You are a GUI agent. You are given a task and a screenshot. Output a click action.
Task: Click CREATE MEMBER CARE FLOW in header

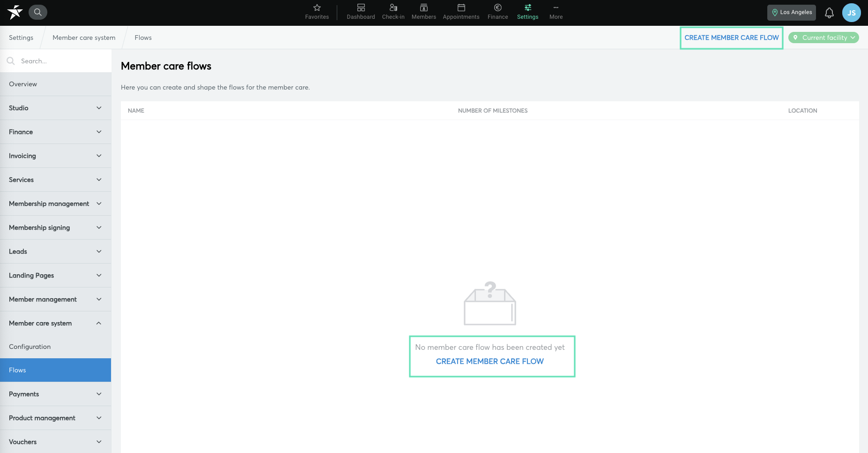click(x=732, y=38)
